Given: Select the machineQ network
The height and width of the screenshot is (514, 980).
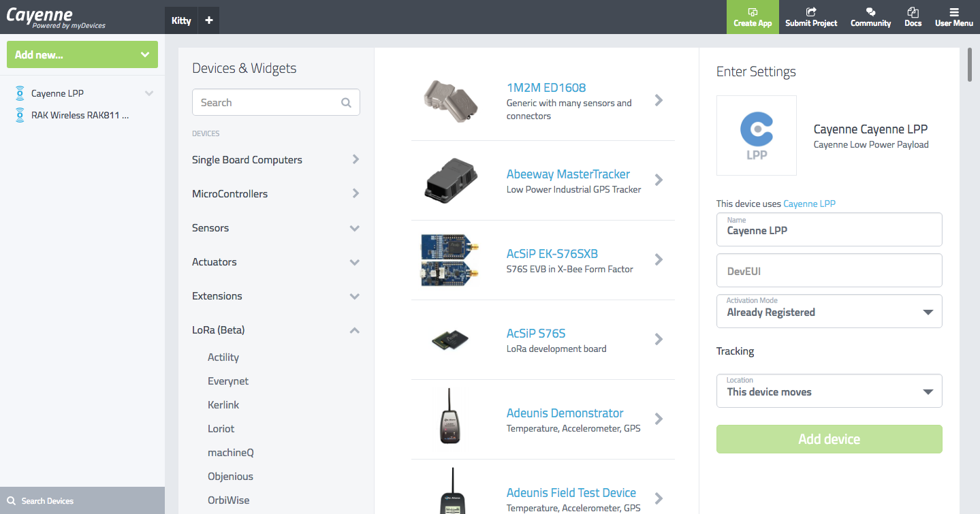Looking at the screenshot, I should click(230, 453).
